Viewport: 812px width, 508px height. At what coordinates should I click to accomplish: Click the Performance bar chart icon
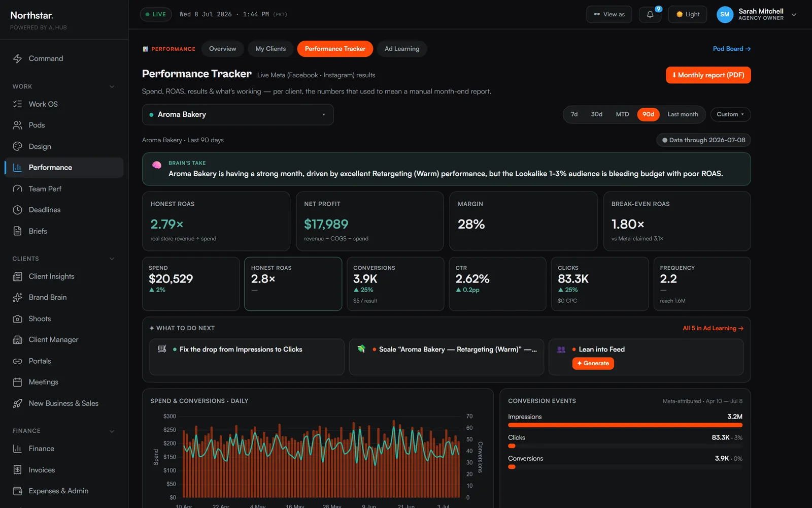point(17,168)
